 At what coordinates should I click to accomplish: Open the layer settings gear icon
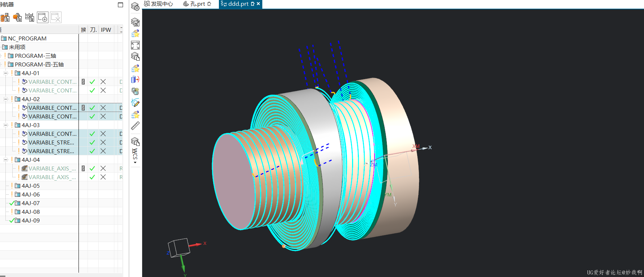pos(135,7)
